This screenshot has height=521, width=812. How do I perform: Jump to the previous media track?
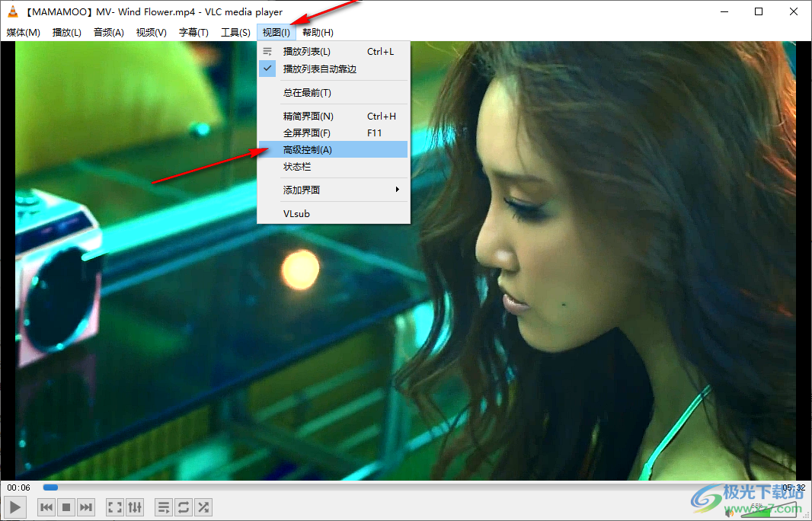pos(46,507)
